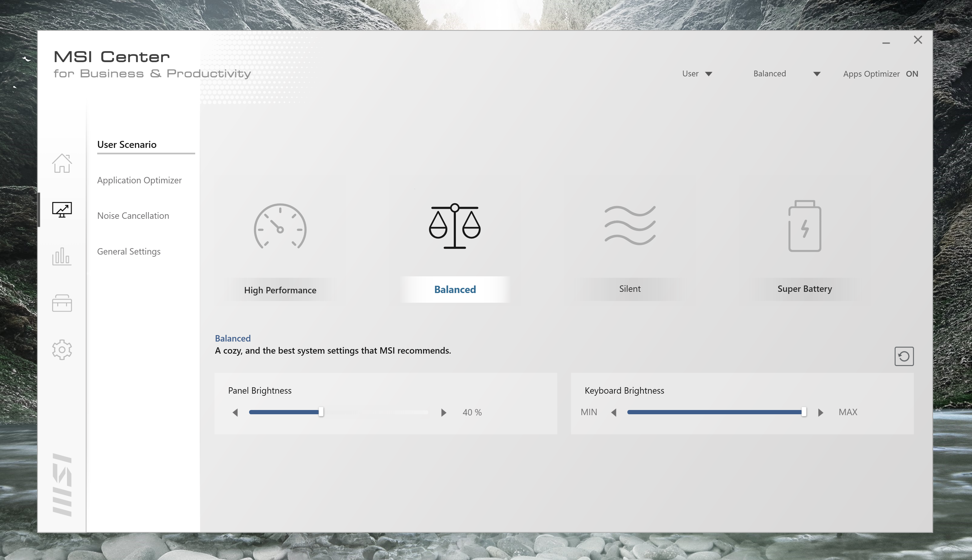Choose the Super Battery scenario button
The height and width of the screenshot is (560, 972).
coord(805,289)
